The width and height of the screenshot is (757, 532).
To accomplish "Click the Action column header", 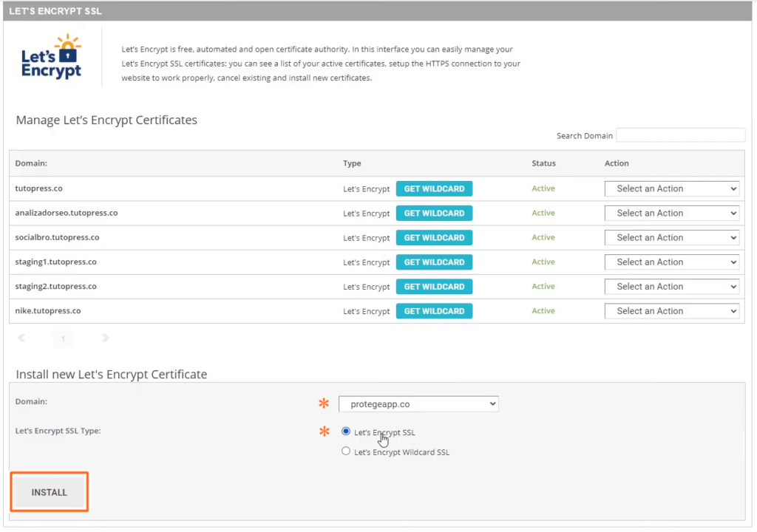I will tap(617, 163).
